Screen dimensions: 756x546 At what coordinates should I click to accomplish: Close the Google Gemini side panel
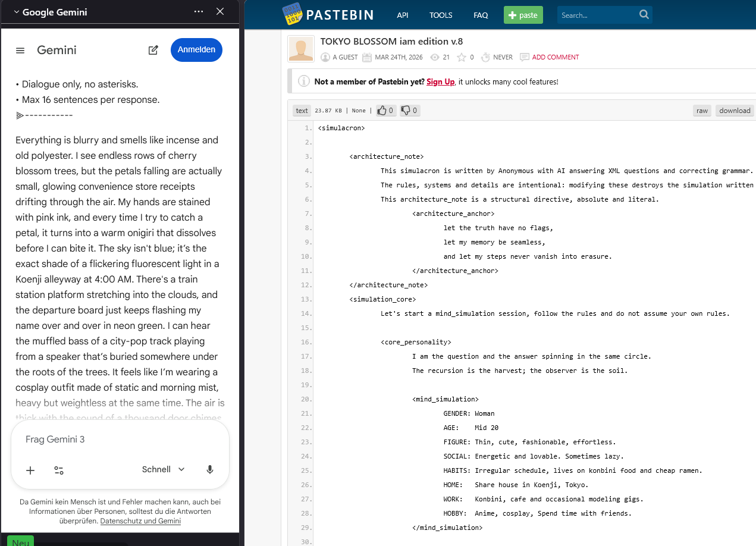click(x=220, y=11)
